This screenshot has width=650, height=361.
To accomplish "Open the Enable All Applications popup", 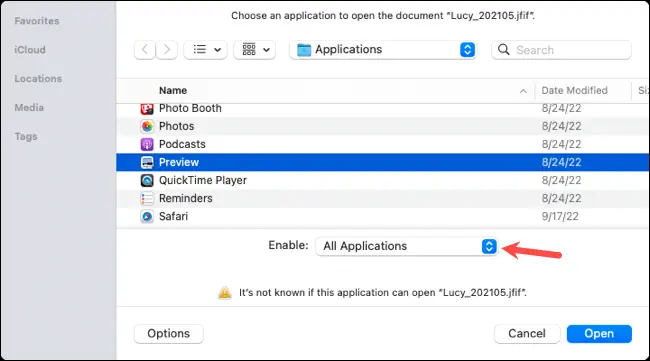I will [406, 246].
